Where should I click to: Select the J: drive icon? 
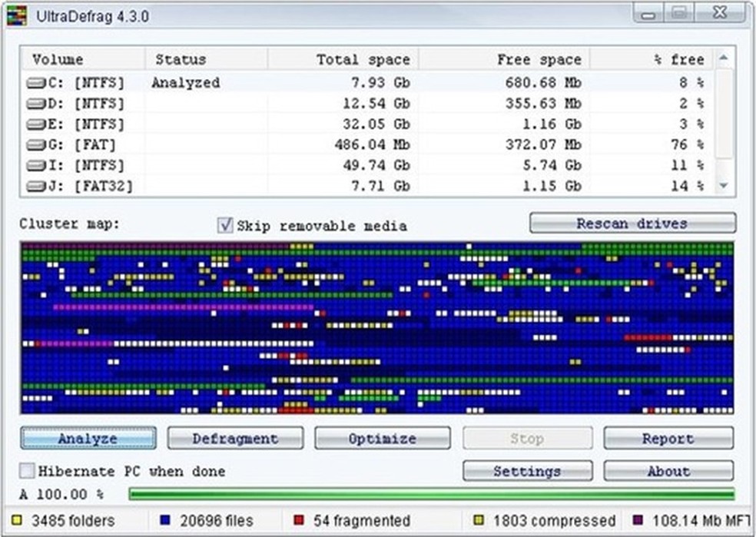[37, 186]
